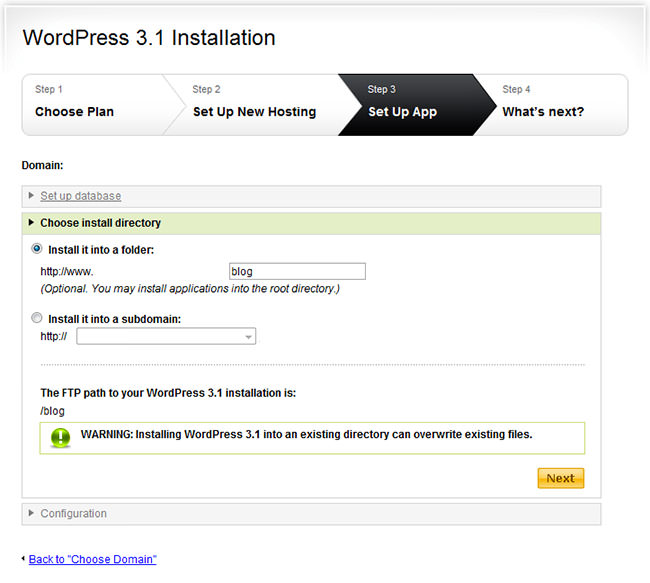Click the 'WordPress 3.1 Installation' heading
Screen dimensions: 650x583
(149, 38)
